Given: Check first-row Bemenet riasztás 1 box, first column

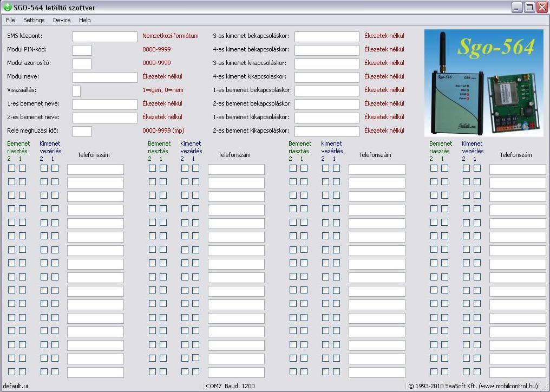Looking at the screenshot, I should pyautogui.click(x=22, y=168).
